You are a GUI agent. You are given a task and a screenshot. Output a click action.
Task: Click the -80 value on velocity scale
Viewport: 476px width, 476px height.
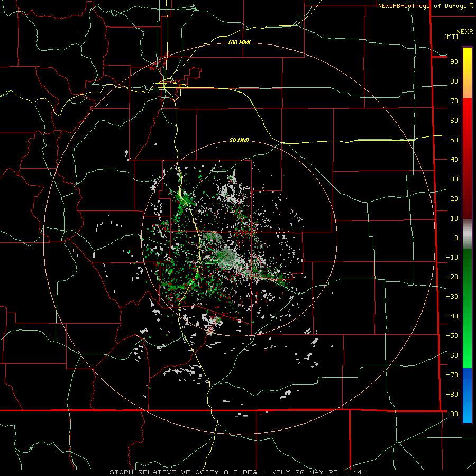tap(452, 395)
